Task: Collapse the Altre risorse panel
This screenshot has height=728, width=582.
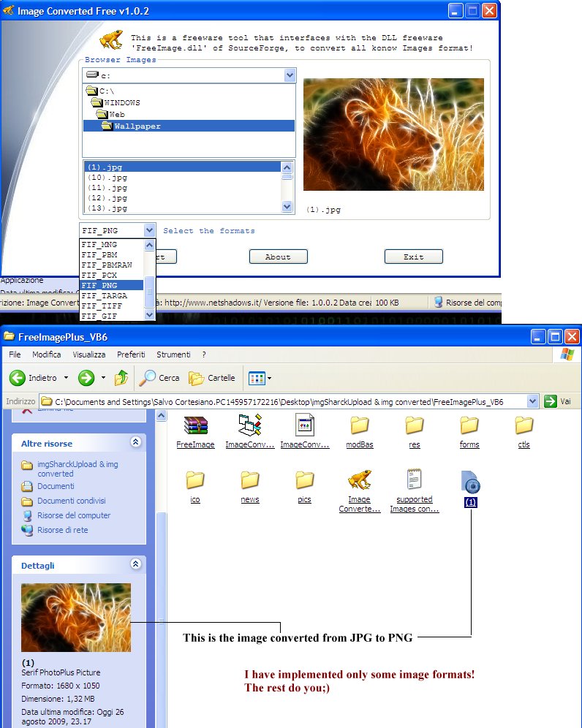Action: tap(135, 443)
